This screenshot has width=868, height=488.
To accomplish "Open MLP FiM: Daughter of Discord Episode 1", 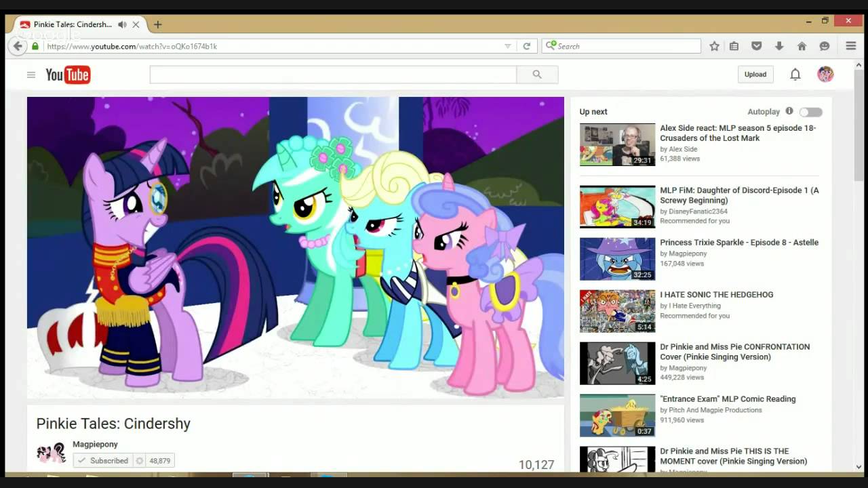I will (x=739, y=195).
